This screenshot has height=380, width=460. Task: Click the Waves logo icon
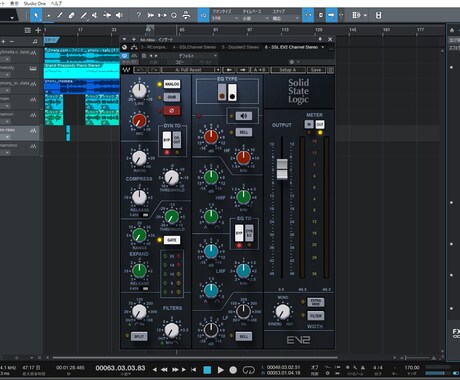coord(126,70)
